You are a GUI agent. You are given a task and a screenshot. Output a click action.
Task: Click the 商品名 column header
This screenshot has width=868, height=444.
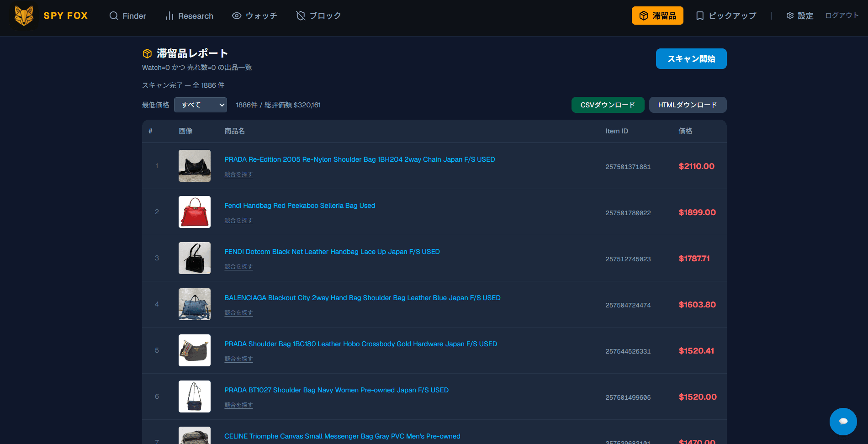(x=234, y=131)
